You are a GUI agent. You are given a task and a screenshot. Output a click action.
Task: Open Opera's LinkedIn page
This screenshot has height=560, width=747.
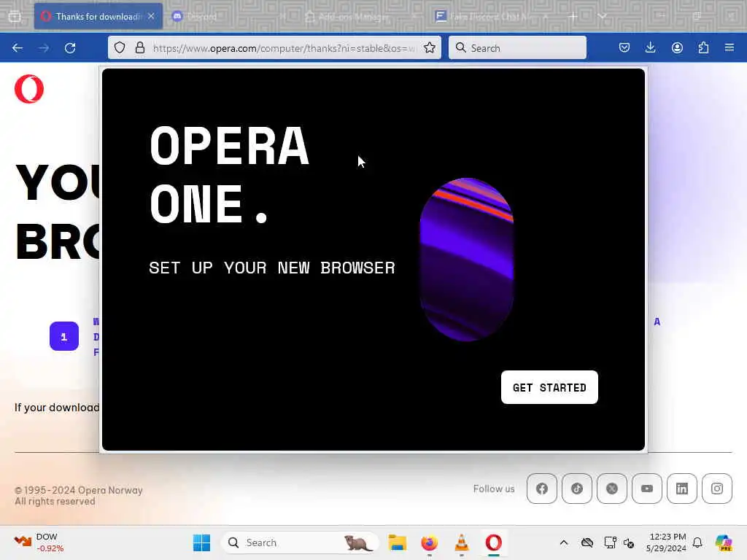[x=682, y=489]
